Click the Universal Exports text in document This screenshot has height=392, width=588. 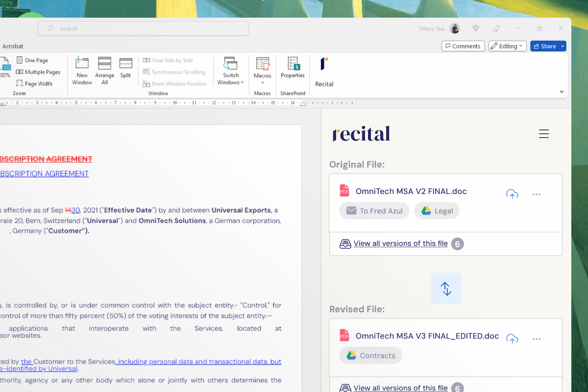click(x=242, y=210)
